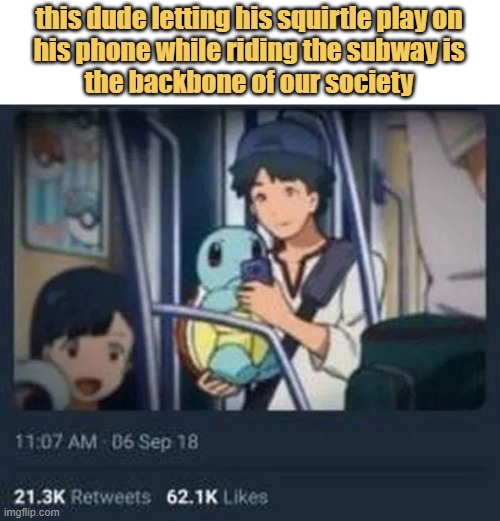This screenshot has height=521, width=500.
Task: Click the Squirtle's face
Action: point(232,255)
